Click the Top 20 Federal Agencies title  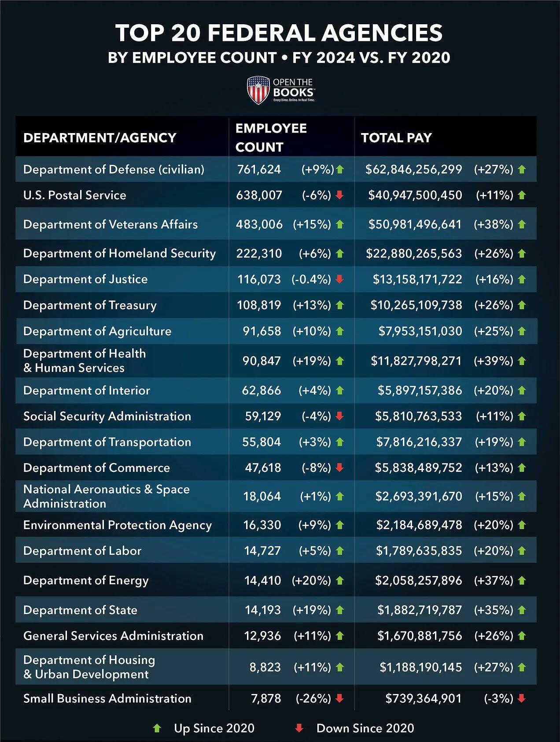279,33
